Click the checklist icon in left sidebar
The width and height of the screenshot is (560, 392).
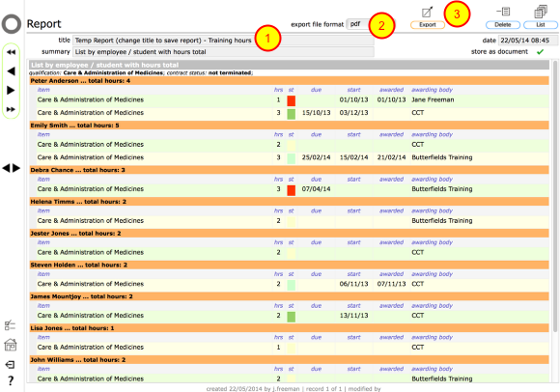tap(10, 324)
